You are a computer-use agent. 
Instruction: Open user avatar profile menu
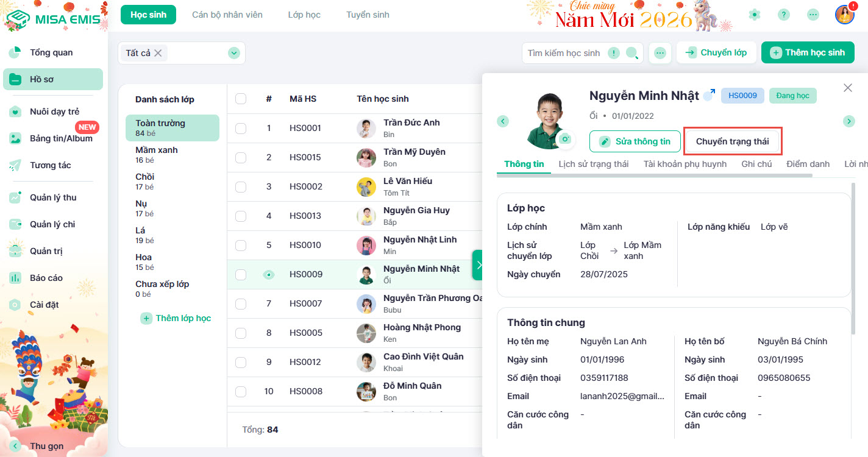pyautogui.click(x=844, y=15)
